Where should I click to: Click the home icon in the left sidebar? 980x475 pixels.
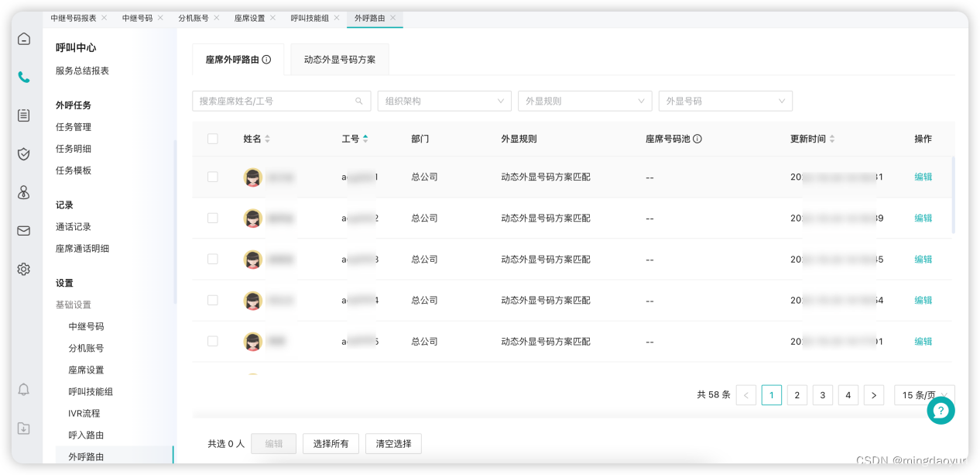pos(23,37)
